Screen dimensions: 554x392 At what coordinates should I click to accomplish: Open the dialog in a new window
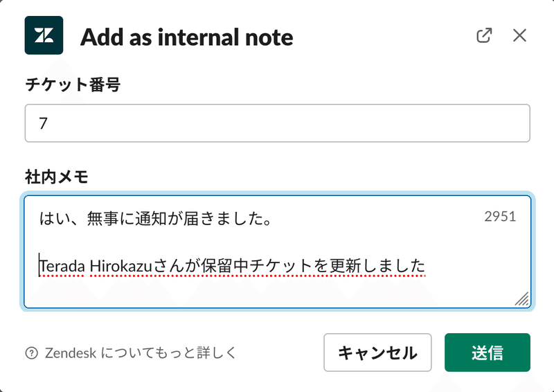(484, 35)
